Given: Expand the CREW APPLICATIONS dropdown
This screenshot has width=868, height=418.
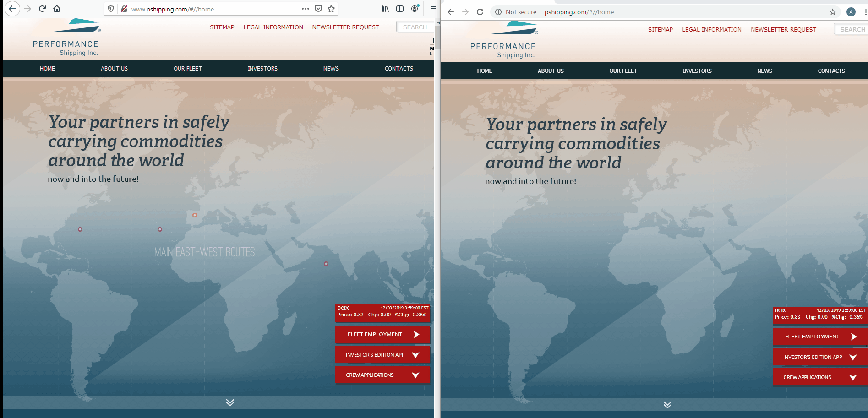Looking at the screenshot, I should click(x=382, y=375).
